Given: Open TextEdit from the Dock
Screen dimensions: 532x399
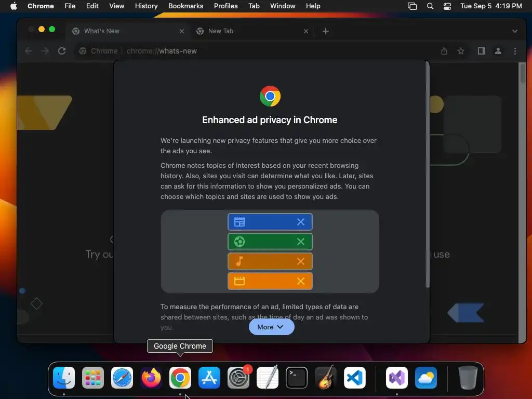Looking at the screenshot, I should tap(268, 378).
